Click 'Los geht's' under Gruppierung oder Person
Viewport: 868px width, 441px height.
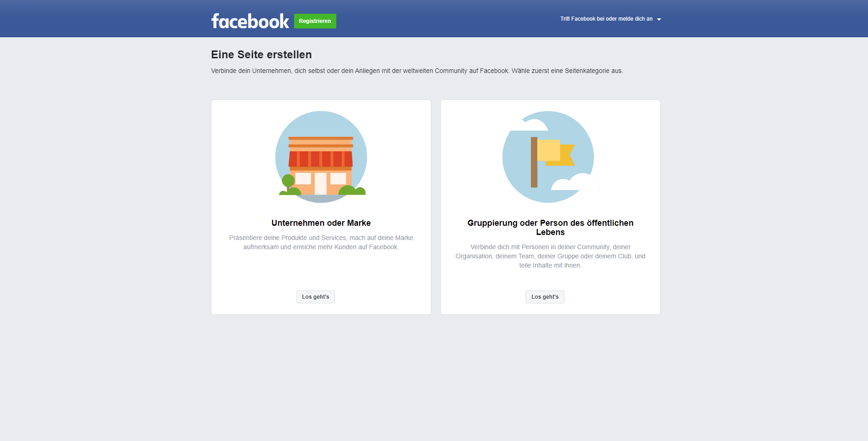(x=545, y=297)
